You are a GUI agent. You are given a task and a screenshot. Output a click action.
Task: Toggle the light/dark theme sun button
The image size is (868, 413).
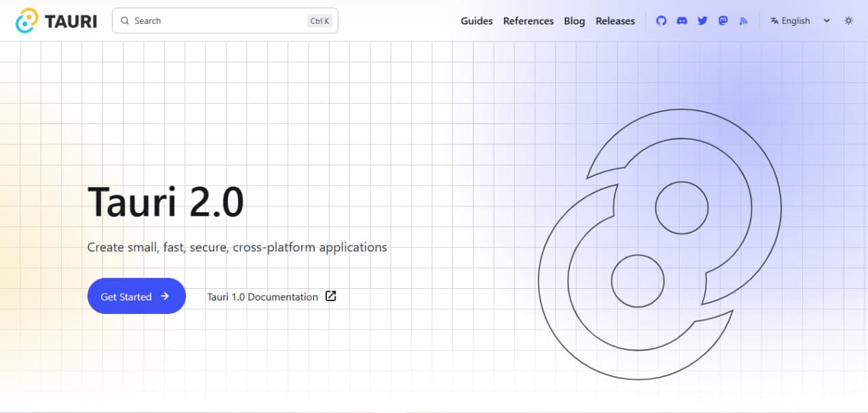(848, 21)
